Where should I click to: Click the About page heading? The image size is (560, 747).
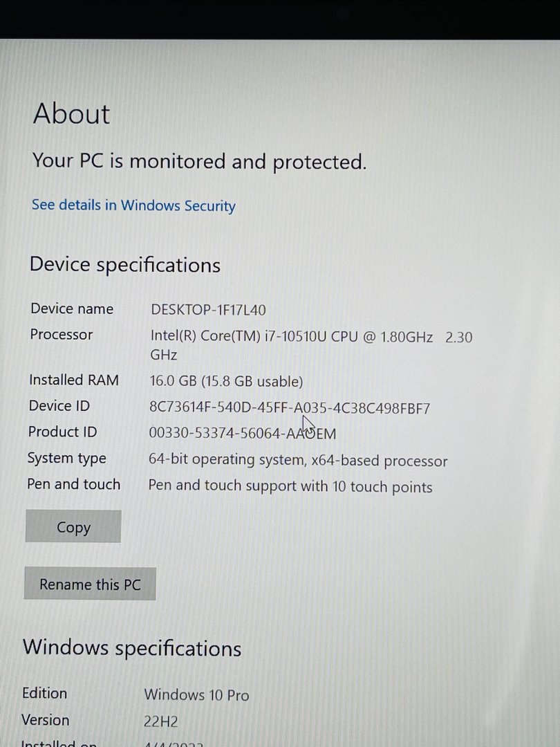pyautogui.click(x=72, y=114)
